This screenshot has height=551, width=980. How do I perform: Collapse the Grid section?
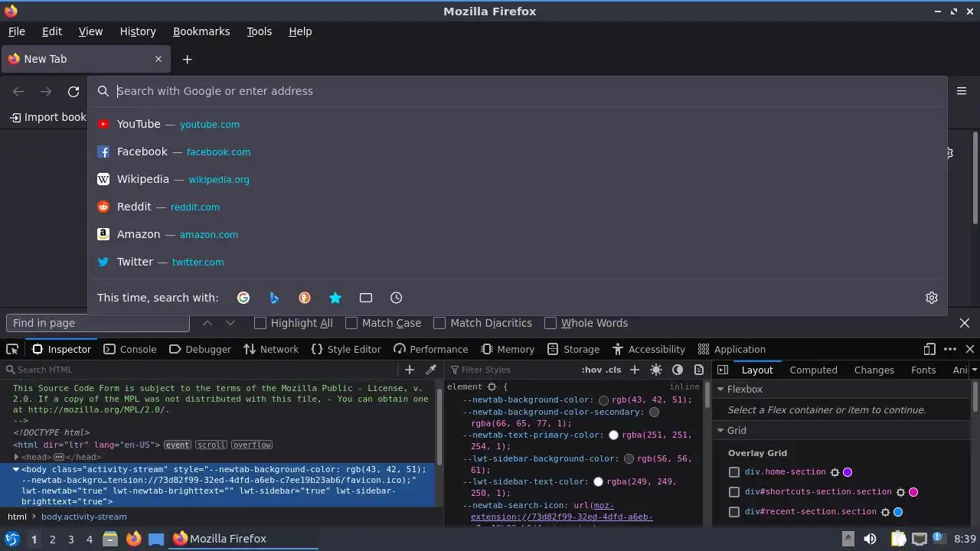pyautogui.click(x=720, y=431)
